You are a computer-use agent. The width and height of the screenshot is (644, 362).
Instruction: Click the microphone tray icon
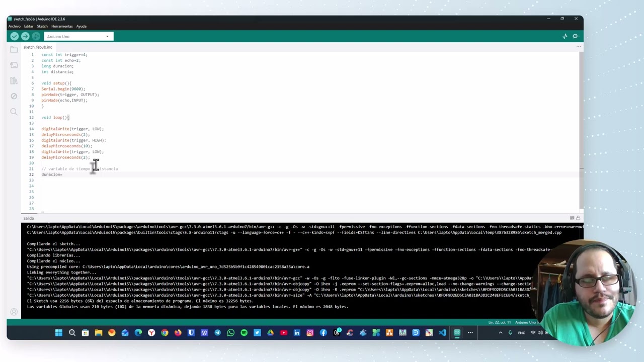point(510,332)
